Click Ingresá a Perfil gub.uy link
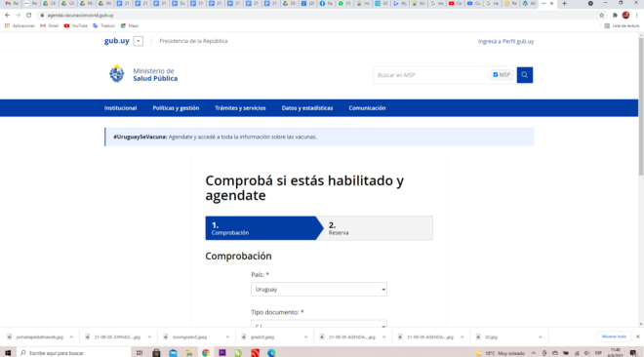This screenshot has height=357, width=644. pyautogui.click(x=506, y=41)
